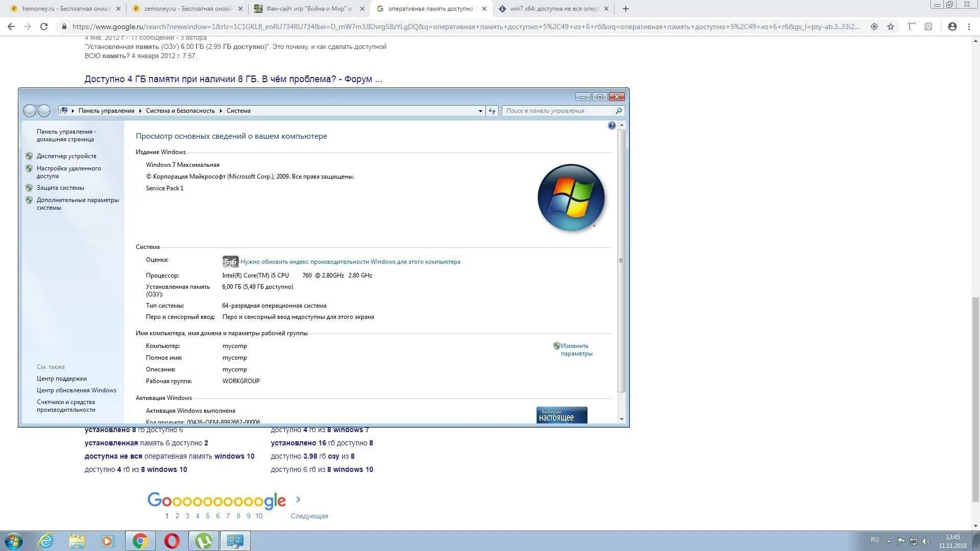Go forward in control panel window
The height and width of the screenshot is (551, 980).
tap(44, 111)
